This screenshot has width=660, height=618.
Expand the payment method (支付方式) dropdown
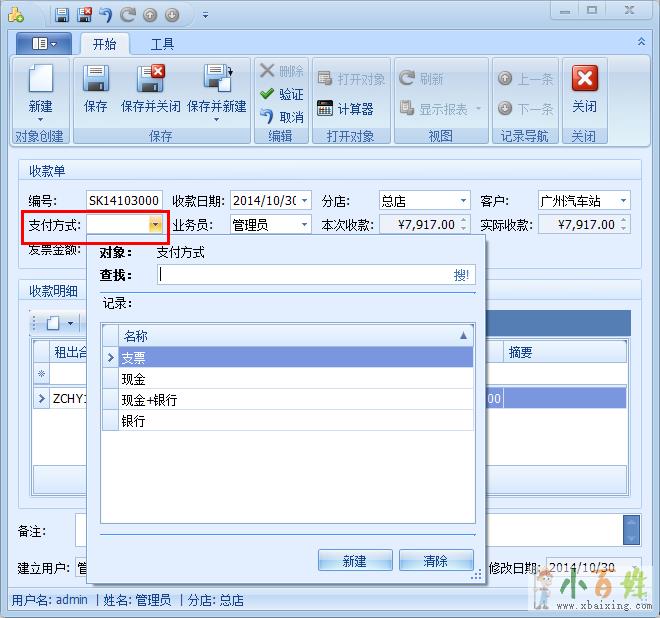point(155,225)
